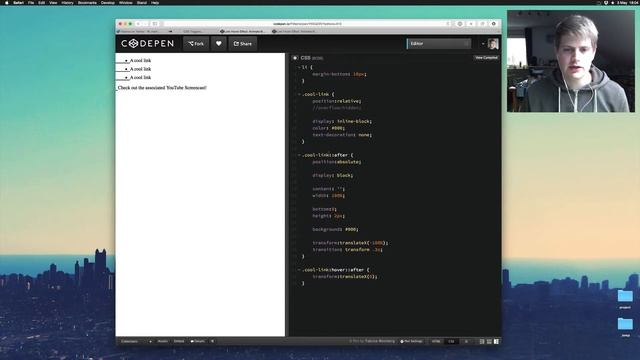
Task: Open the Edit menu
Action: click(42, 2)
